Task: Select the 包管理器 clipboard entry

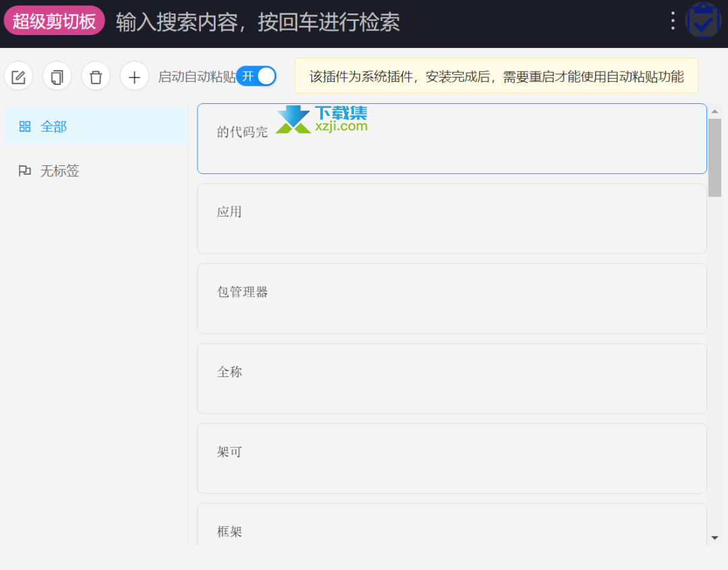Action: tap(452, 298)
